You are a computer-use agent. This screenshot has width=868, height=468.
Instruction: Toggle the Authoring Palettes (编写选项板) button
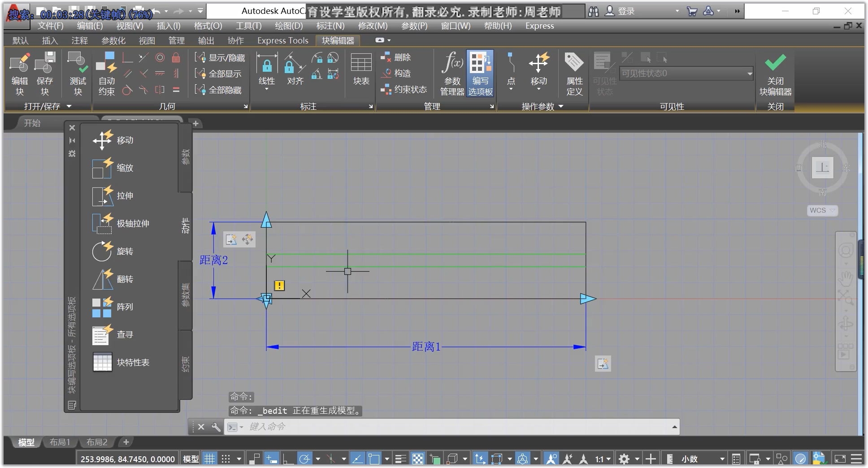pyautogui.click(x=480, y=73)
